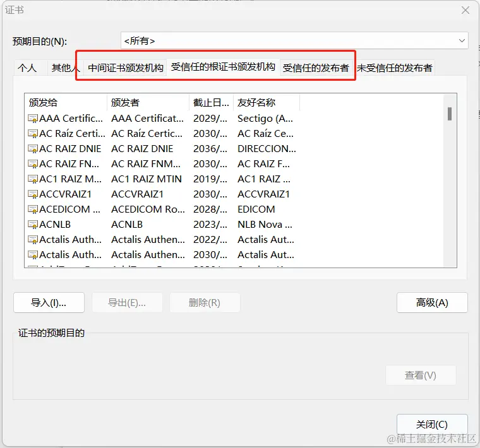Screen dimensions: 480x448
Task: Click certificate icon for AAA Certific... row
Action: point(33,119)
